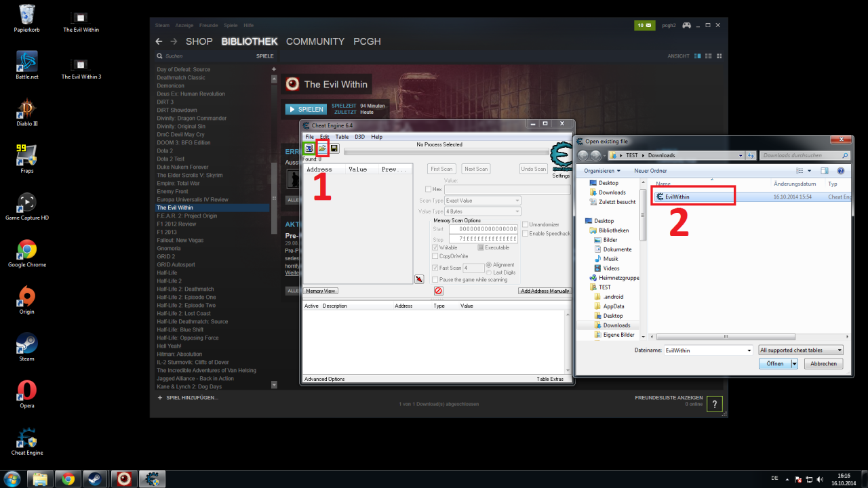Open the File menu in Cheat Engine
Image resolution: width=868 pixels, height=488 pixels.
pyautogui.click(x=309, y=137)
